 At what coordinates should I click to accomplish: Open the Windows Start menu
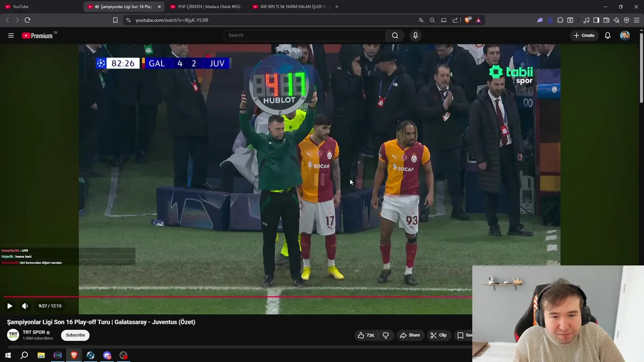click(x=8, y=355)
